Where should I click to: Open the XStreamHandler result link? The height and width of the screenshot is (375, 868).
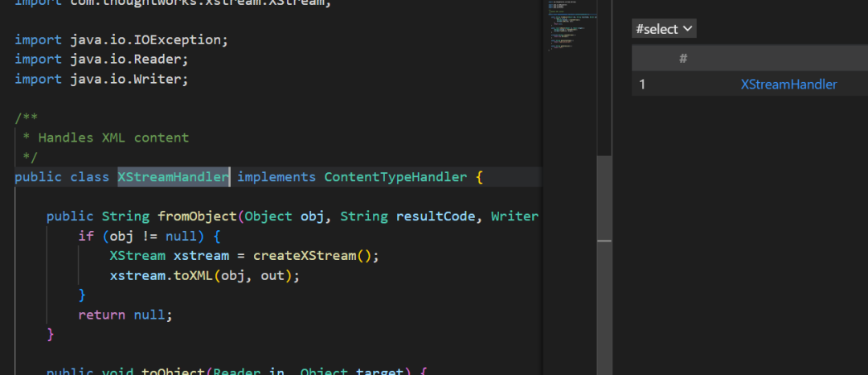point(789,84)
